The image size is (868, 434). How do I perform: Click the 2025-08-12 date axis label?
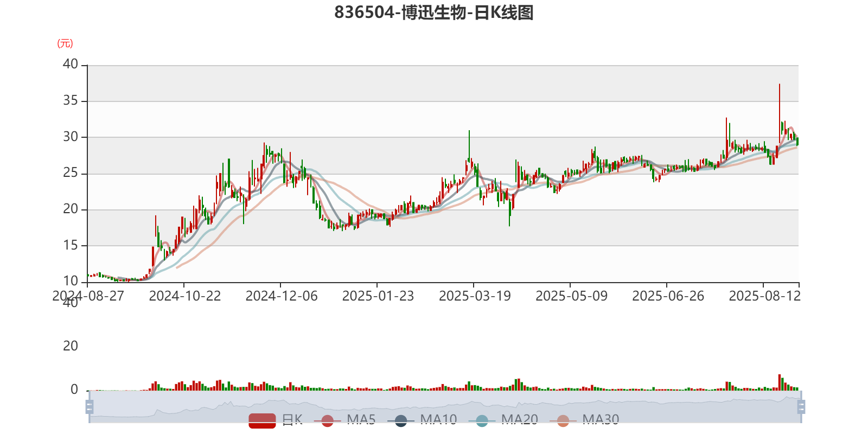coord(764,296)
